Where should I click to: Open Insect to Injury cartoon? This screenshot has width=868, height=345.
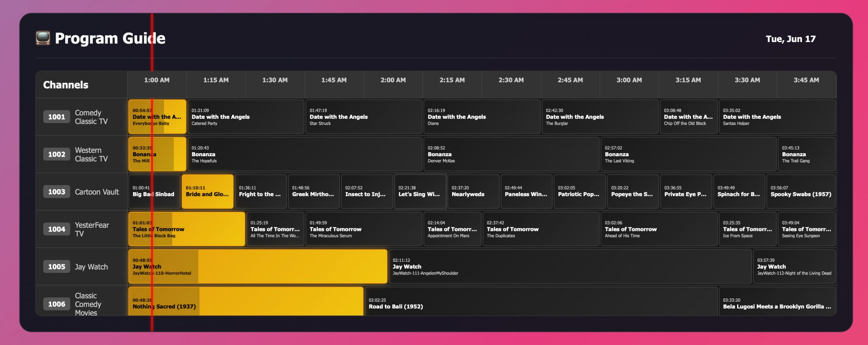[367, 191]
